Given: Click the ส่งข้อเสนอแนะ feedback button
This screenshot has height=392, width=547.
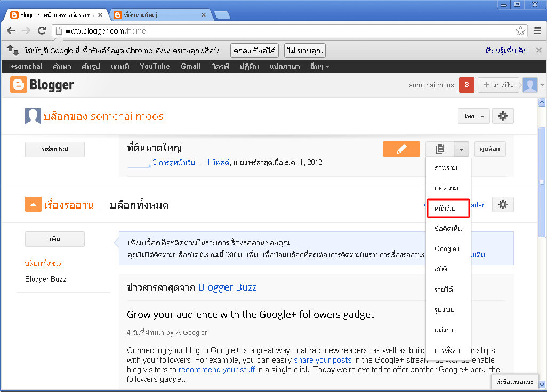Looking at the screenshot, I should pos(515,382).
